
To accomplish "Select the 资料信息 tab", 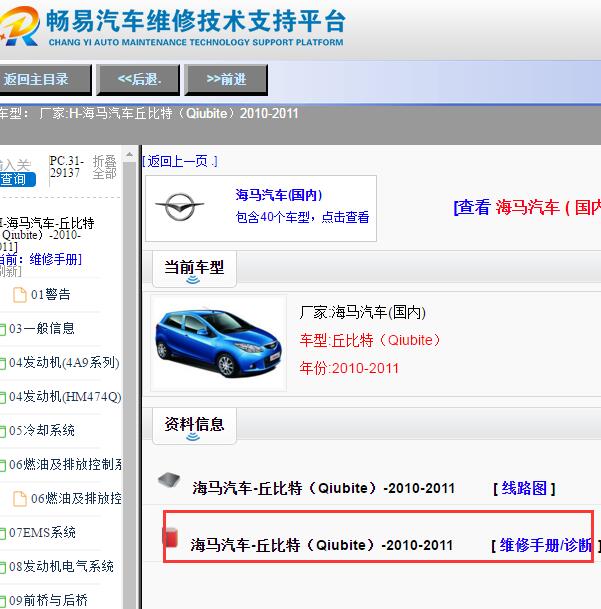I will tap(194, 426).
